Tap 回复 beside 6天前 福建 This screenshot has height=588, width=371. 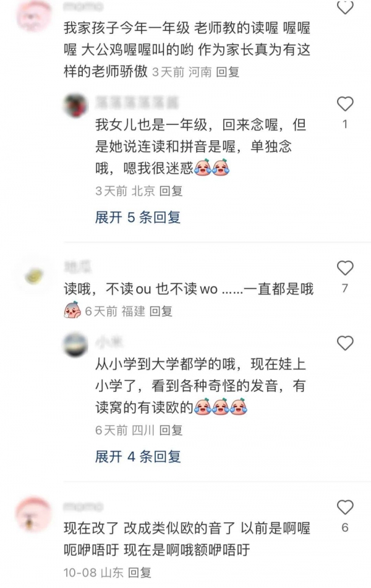tap(161, 311)
